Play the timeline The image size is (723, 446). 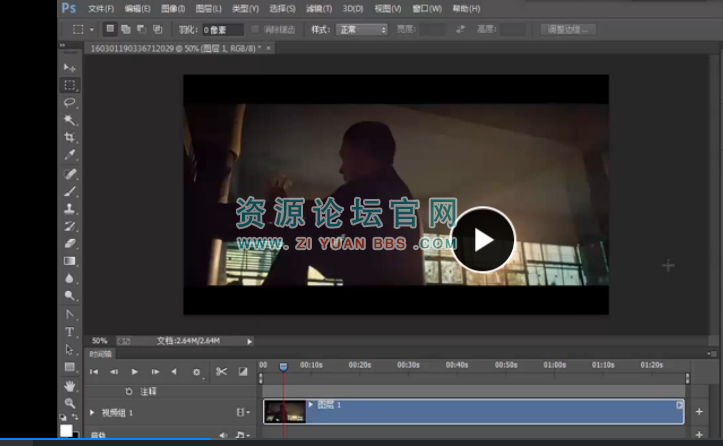(x=135, y=372)
